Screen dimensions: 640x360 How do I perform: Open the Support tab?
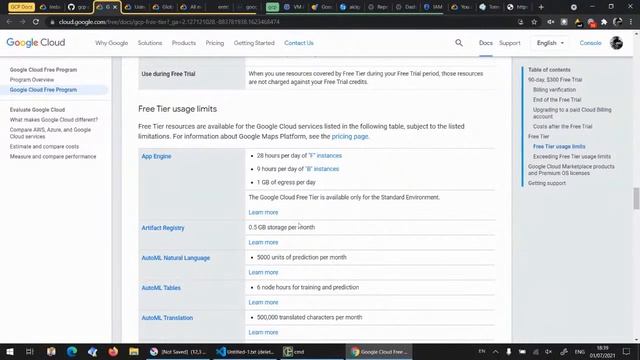[510, 43]
